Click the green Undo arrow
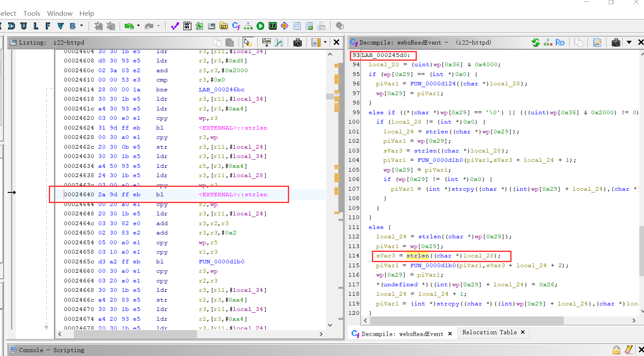The height and width of the screenshot is (356, 644). (129, 26)
